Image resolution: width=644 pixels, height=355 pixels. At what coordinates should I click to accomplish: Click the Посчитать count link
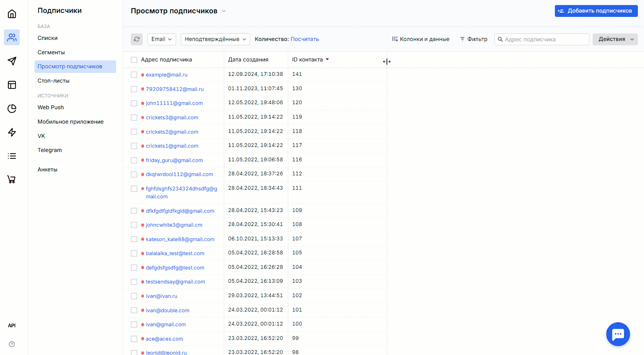(x=304, y=39)
